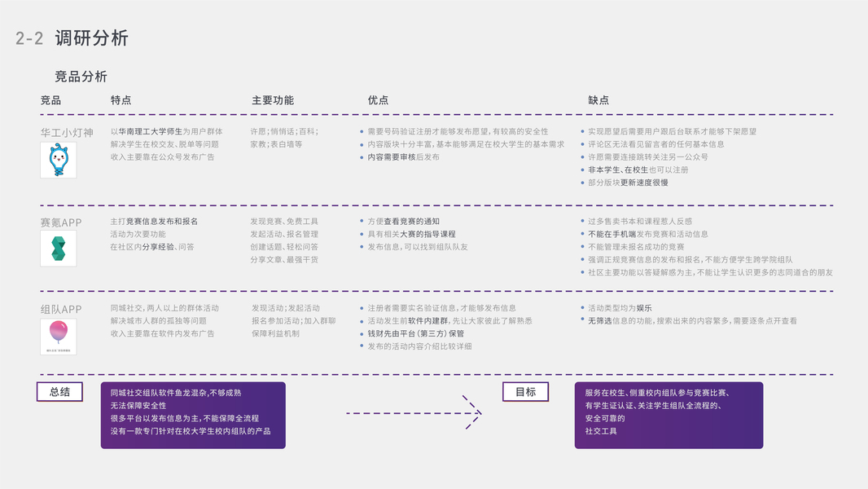The image size is (868, 489).
Task: Select text 在社区内分享经验、问答
Action: (x=152, y=247)
